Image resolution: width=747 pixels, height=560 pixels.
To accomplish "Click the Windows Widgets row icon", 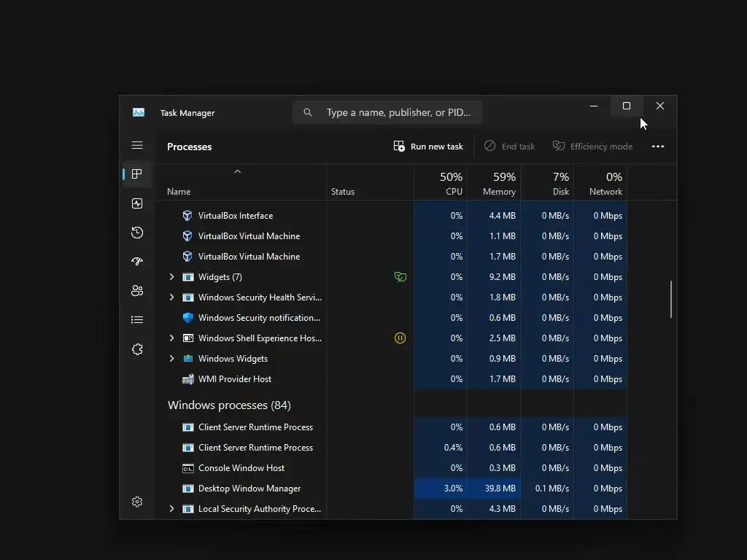I will point(188,359).
